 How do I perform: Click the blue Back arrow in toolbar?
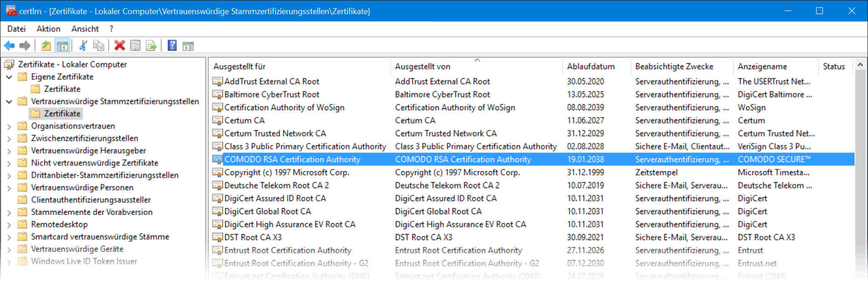9,46
